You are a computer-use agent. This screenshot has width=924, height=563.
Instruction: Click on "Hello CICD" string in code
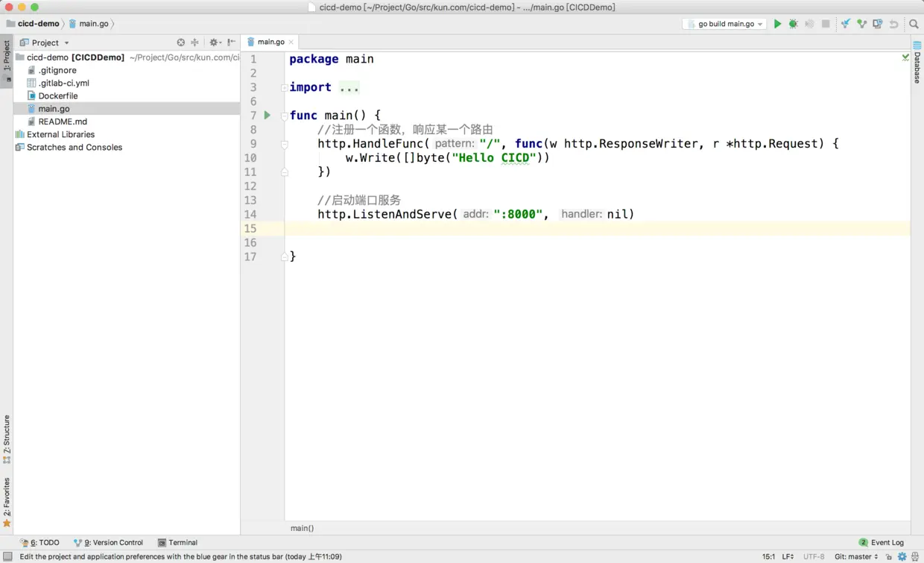coord(493,157)
